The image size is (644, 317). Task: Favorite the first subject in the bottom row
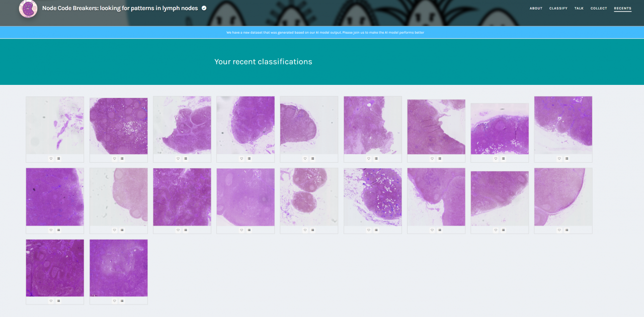[51, 300]
